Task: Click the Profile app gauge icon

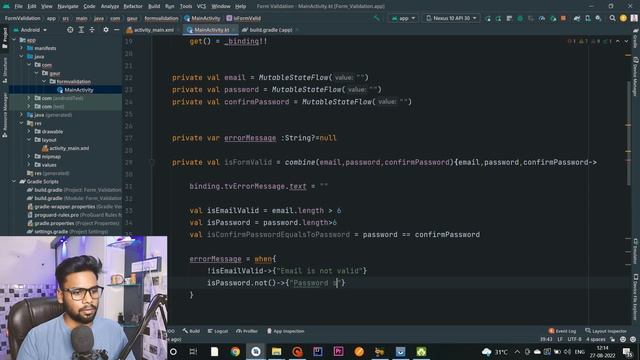Action: pyautogui.click(x=542, y=18)
